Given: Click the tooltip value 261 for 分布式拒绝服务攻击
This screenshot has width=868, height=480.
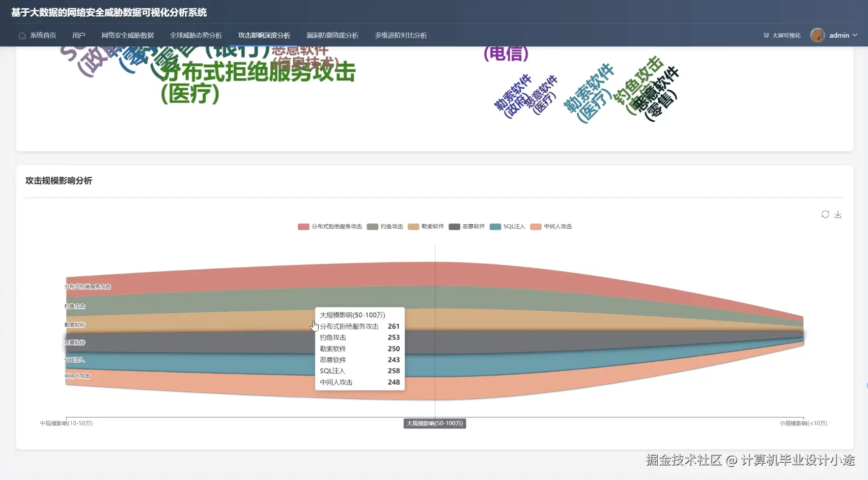Looking at the screenshot, I should click(x=394, y=327).
